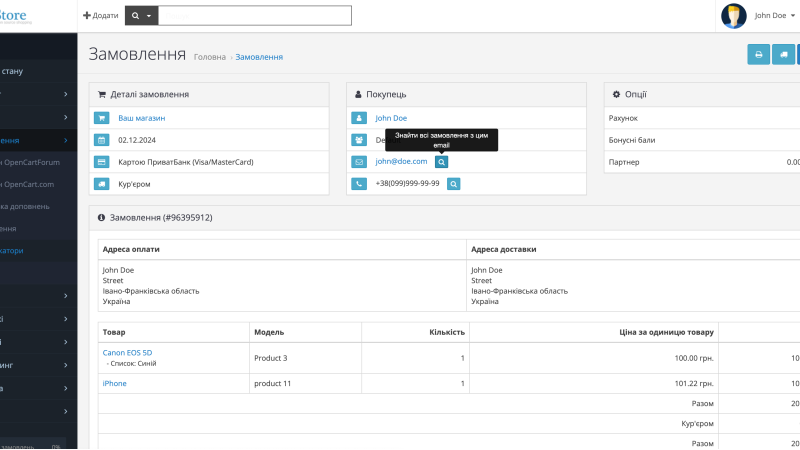
Task: Click the customer group icon
Action: coord(359,140)
